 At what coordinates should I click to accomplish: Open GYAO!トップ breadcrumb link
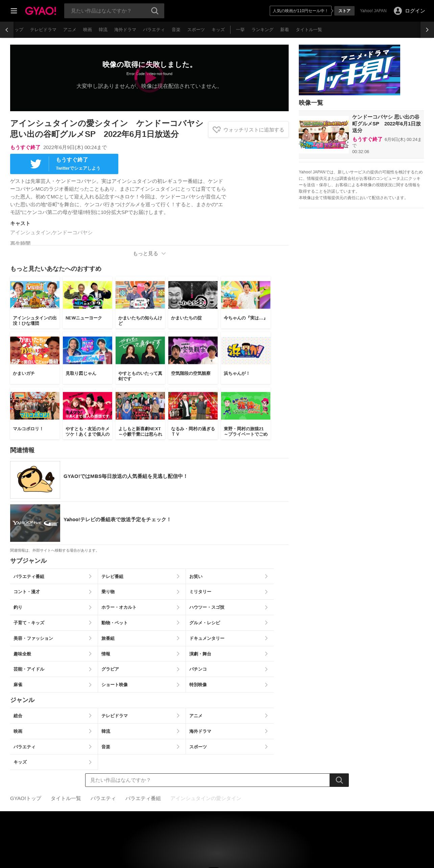pos(26,798)
